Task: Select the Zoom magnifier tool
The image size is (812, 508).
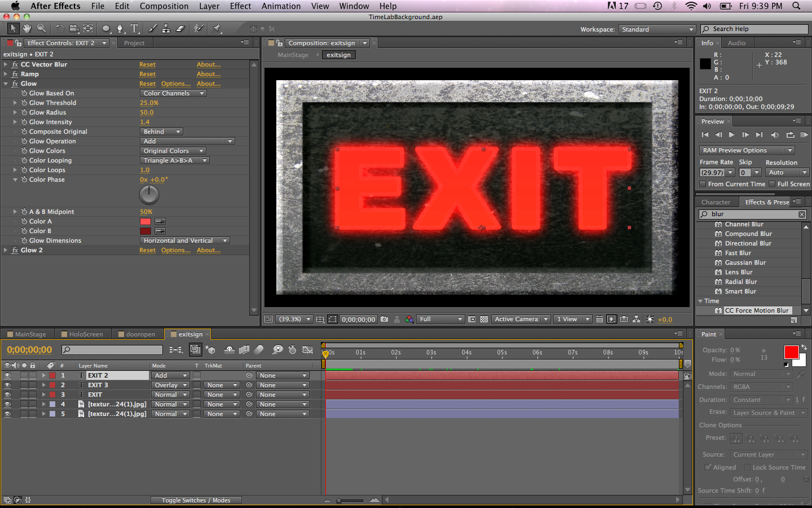Action: (x=41, y=28)
